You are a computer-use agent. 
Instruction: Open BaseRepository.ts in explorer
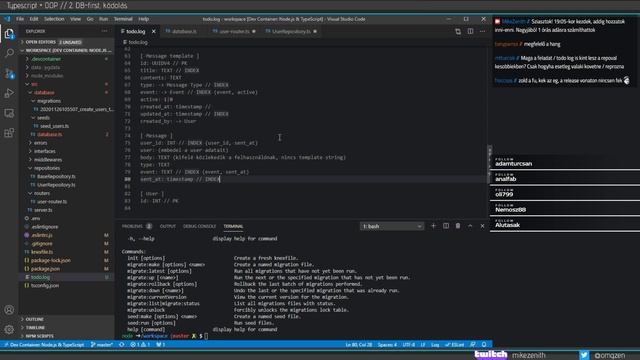(x=56, y=176)
